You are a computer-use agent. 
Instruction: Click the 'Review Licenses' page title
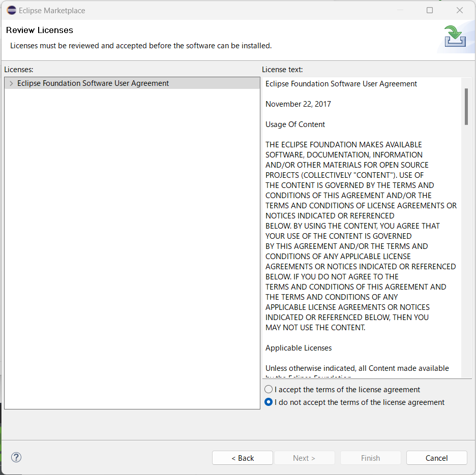coord(40,30)
